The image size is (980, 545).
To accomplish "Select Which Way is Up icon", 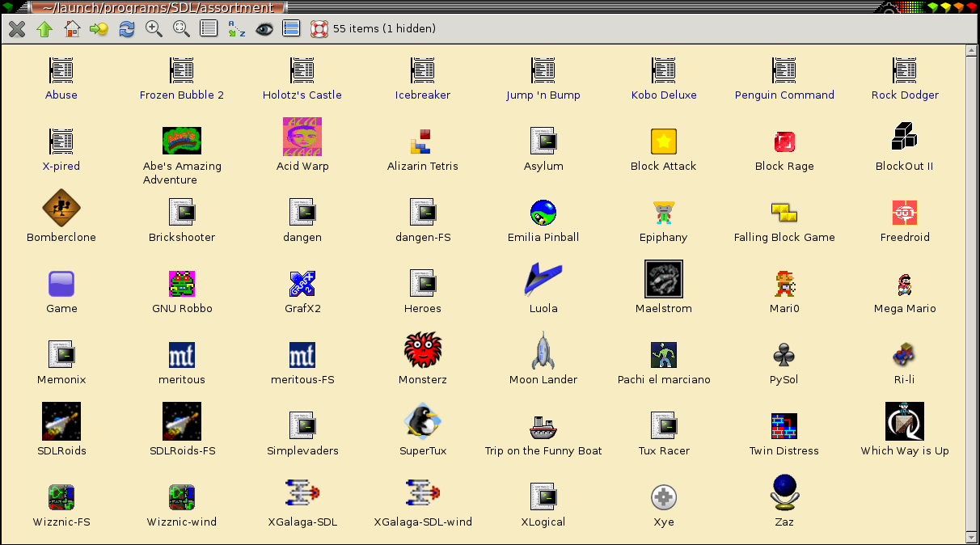I will pyautogui.click(x=905, y=421).
